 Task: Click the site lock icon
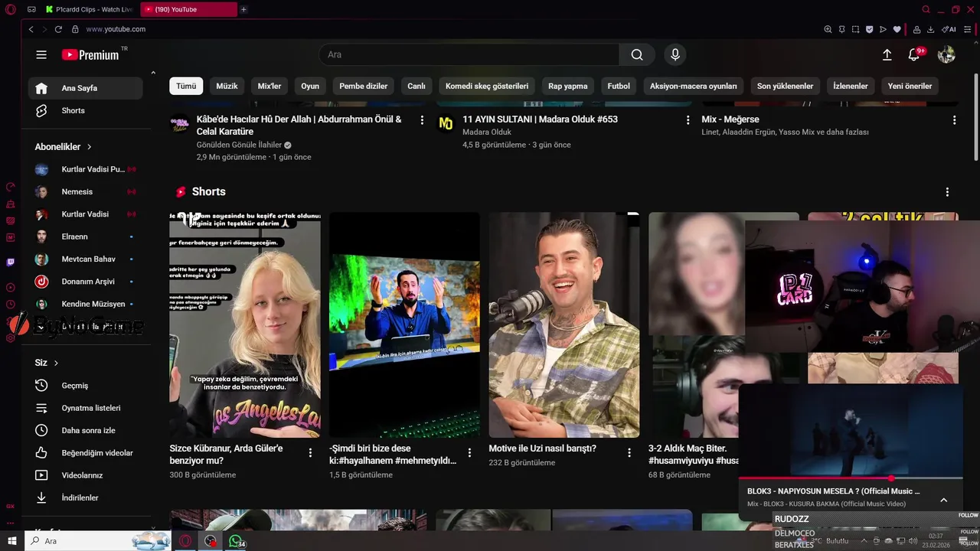[x=75, y=29]
